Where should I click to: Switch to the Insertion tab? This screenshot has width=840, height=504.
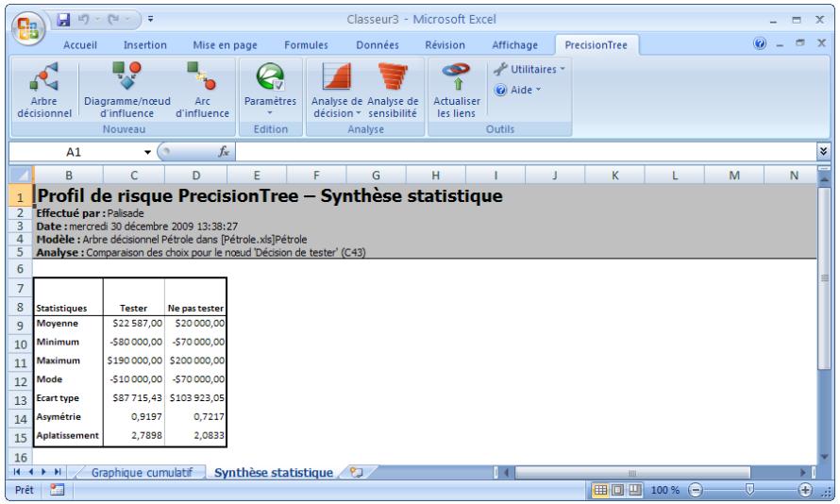pyautogui.click(x=145, y=45)
